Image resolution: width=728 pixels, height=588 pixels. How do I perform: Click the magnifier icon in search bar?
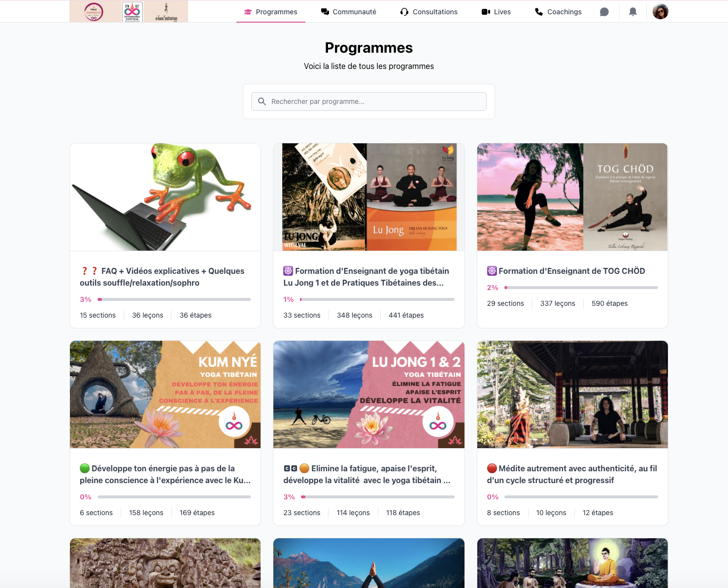click(262, 101)
